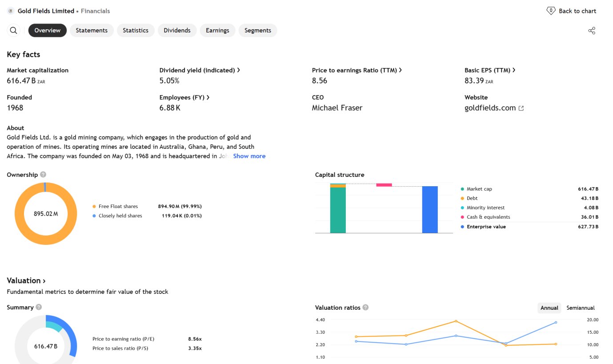Click the blue Enterprise value legend dot
Viewport: 613px width, 364px height.
[462, 227]
